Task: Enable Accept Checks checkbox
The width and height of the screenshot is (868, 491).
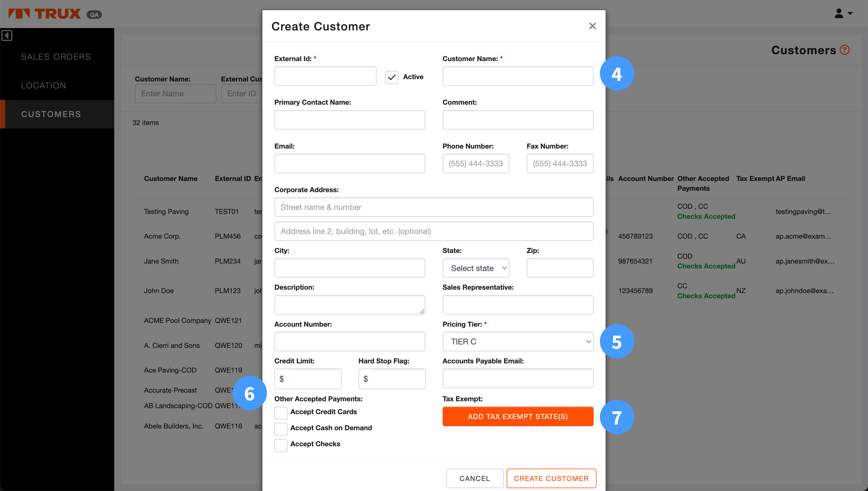Action: click(281, 445)
